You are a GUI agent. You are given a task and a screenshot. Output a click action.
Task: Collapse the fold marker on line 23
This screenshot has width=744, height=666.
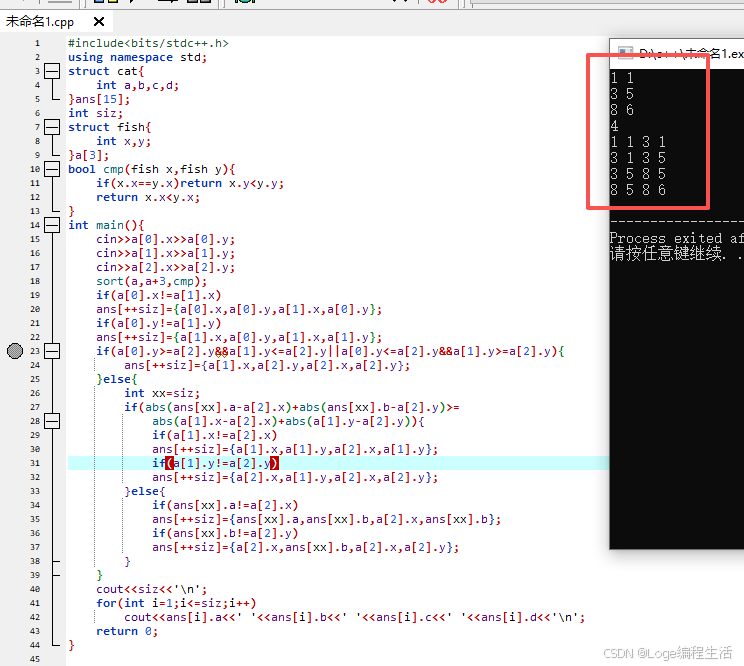click(x=52, y=351)
